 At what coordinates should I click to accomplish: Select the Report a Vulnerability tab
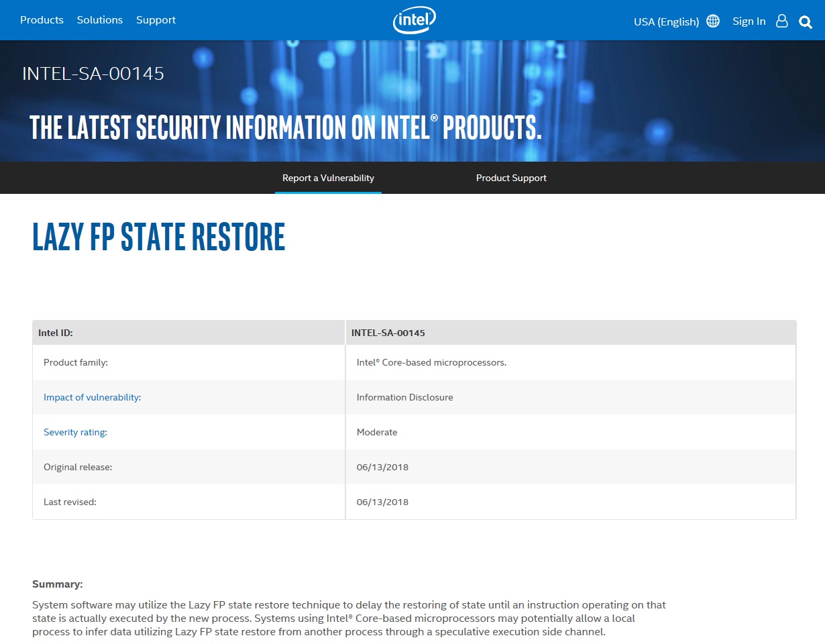328,178
